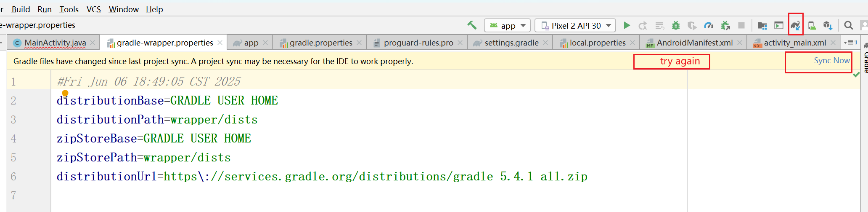Viewport: 868px width, 212px height.
Task: Open the Run Anything icon
Action: [779, 26]
